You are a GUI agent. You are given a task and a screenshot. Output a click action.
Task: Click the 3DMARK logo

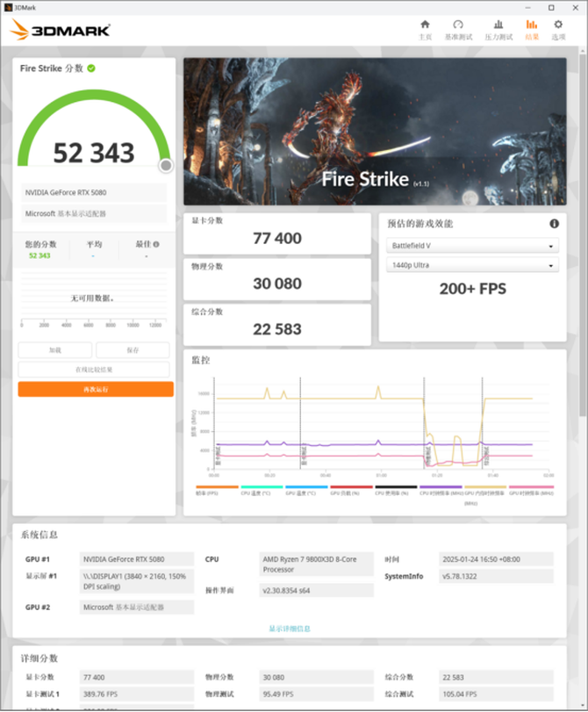click(60, 30)
